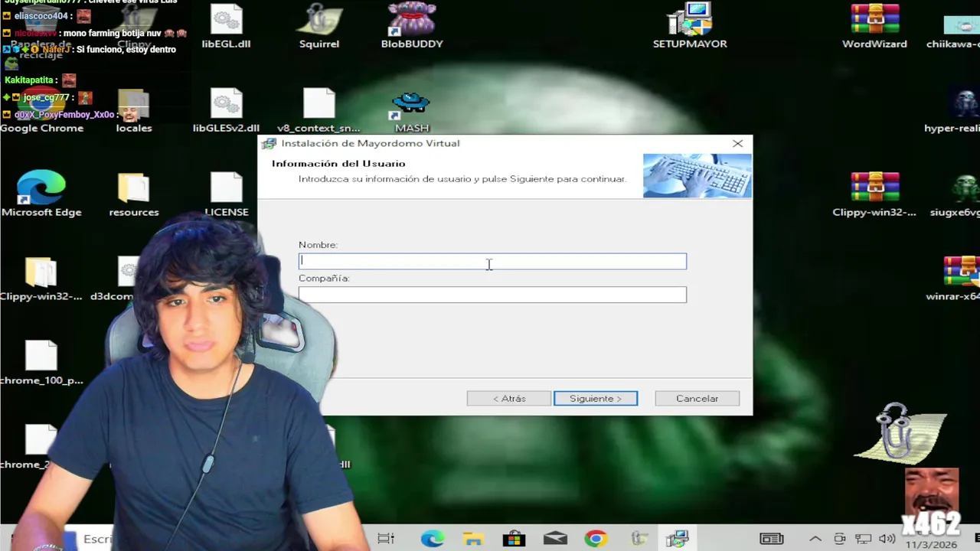Viewport: 980px width, 551px height.
Task: Click the Compañía text field
Action: [492, 295]
